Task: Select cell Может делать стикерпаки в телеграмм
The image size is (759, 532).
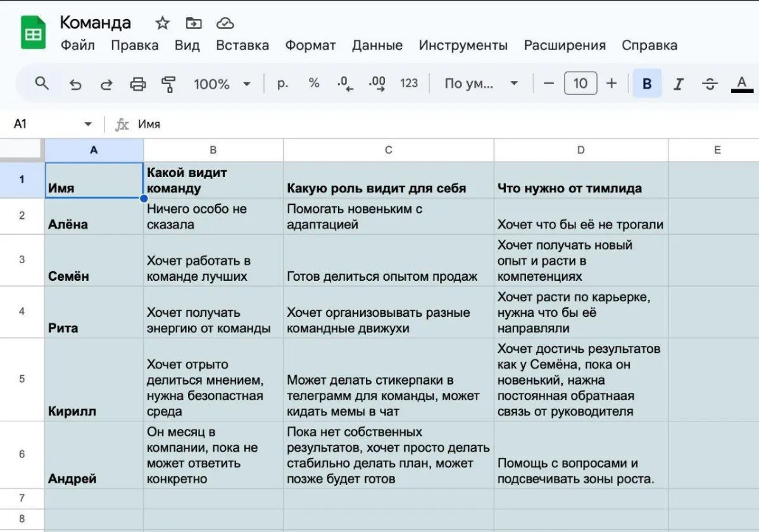Action: click(388, 380)
